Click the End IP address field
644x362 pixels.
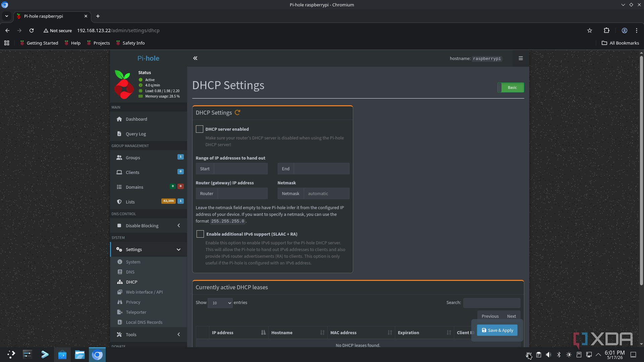[x=321, y=169]
